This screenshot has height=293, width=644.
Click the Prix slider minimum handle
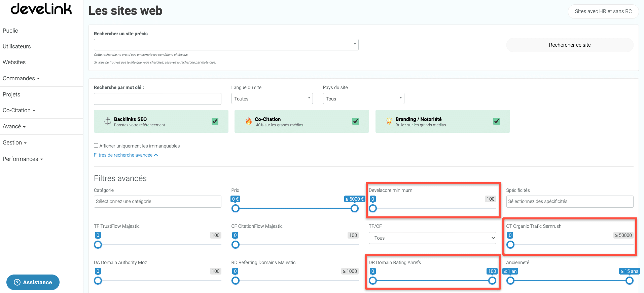click(236, 208)
